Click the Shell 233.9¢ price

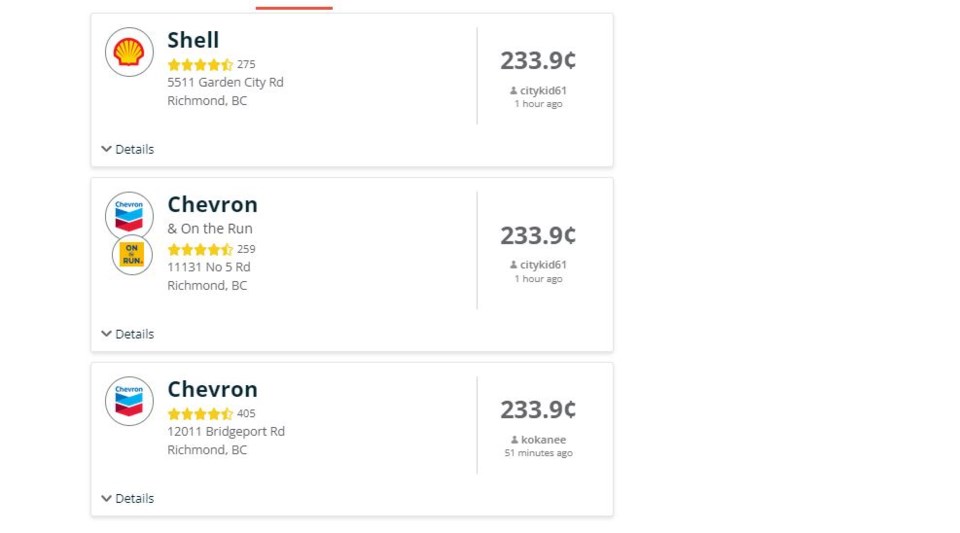(x=538, y=61)
